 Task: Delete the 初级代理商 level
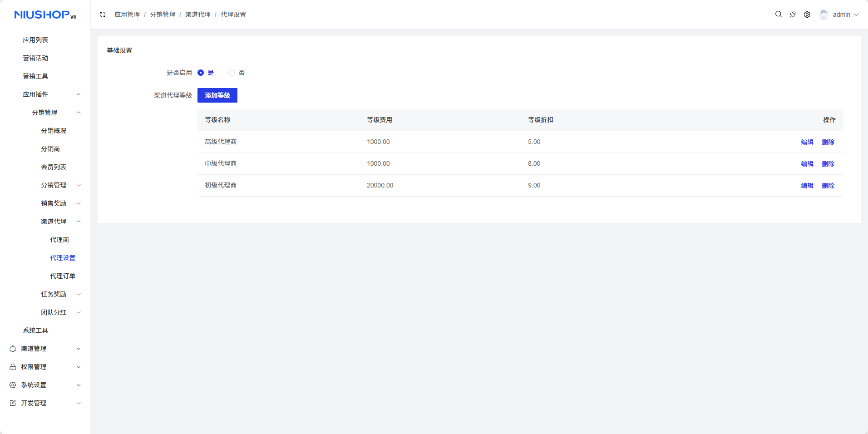(x=828, y=186)
